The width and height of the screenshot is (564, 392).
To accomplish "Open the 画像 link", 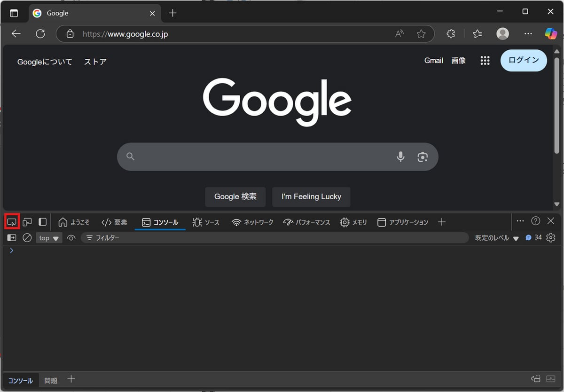I will (x=459, y=61).
